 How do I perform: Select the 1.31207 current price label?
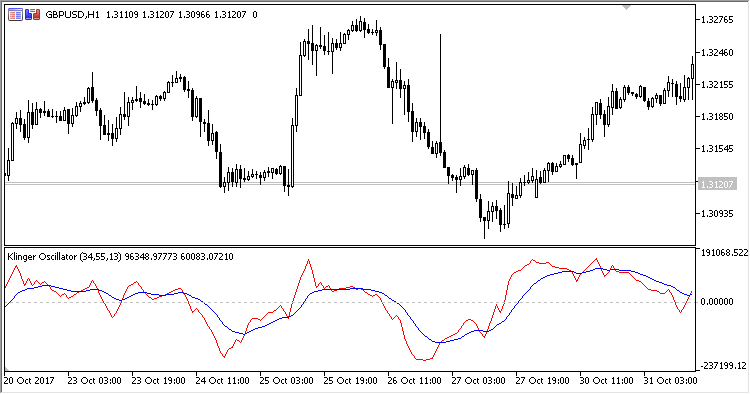click(717, 184)
